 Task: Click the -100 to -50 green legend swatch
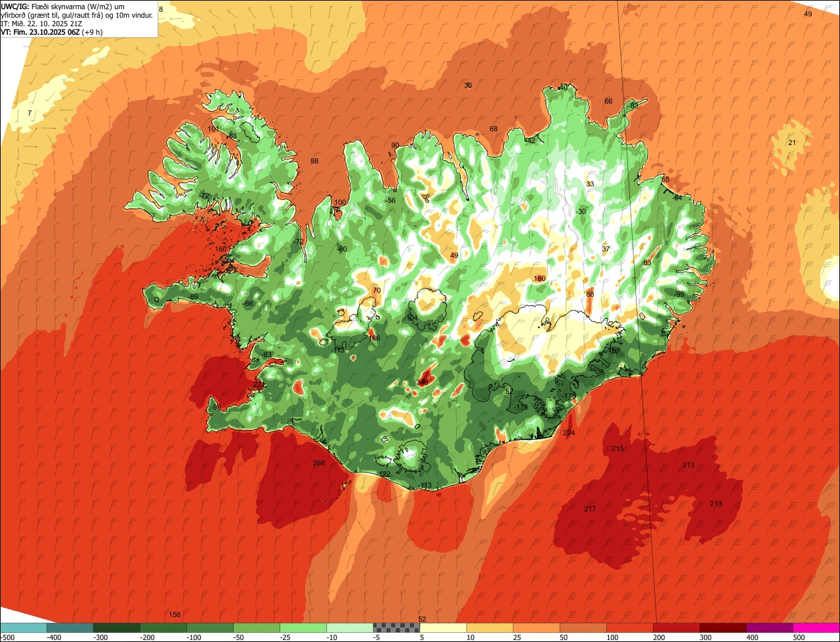click(209, 628)
